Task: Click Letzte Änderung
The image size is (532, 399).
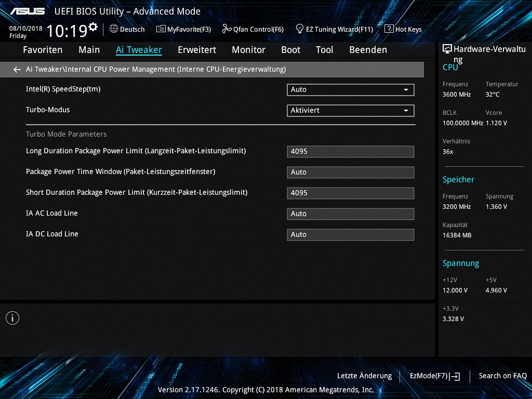Action: pyautogui.click(x=364, y=376)
